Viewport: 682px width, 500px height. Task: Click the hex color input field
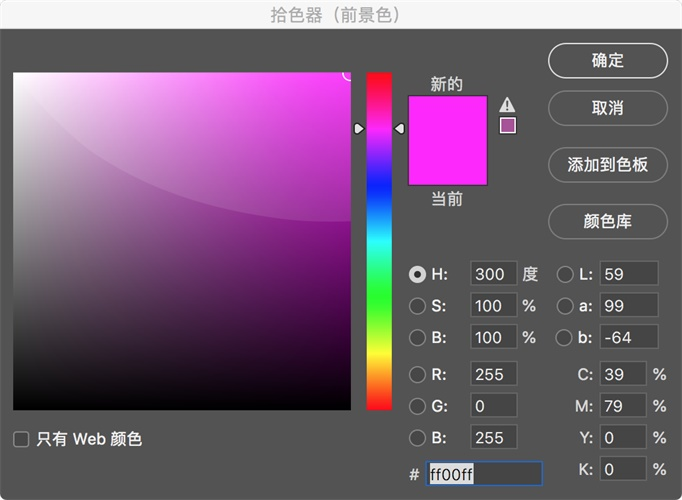(484, 473)
